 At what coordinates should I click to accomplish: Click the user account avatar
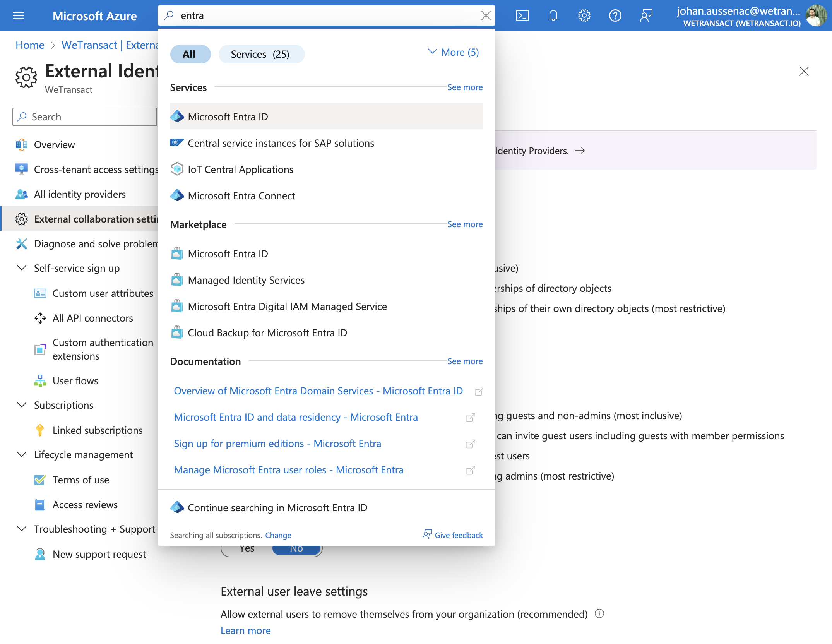(x=817, y=15)
